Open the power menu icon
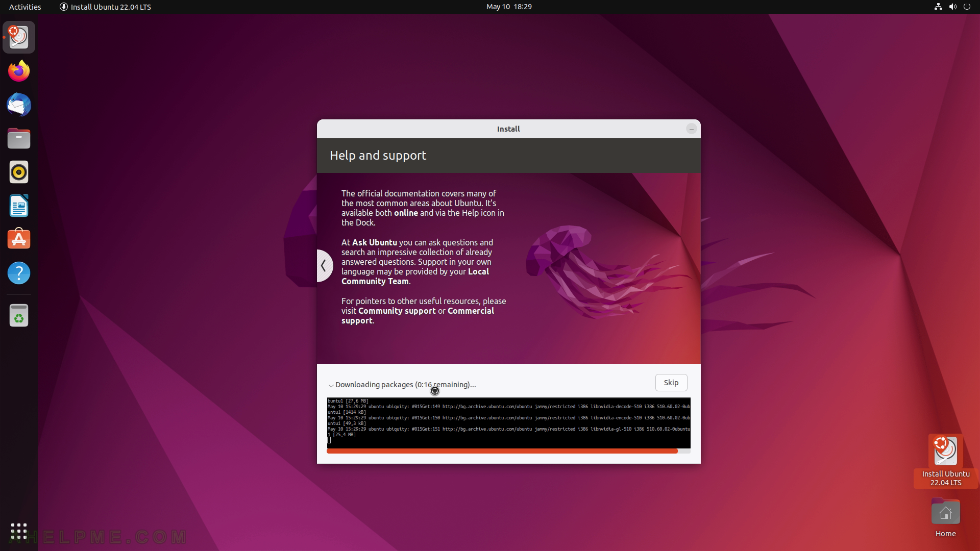The width and height of the screenshot is (980, 551). pos(967,7)
